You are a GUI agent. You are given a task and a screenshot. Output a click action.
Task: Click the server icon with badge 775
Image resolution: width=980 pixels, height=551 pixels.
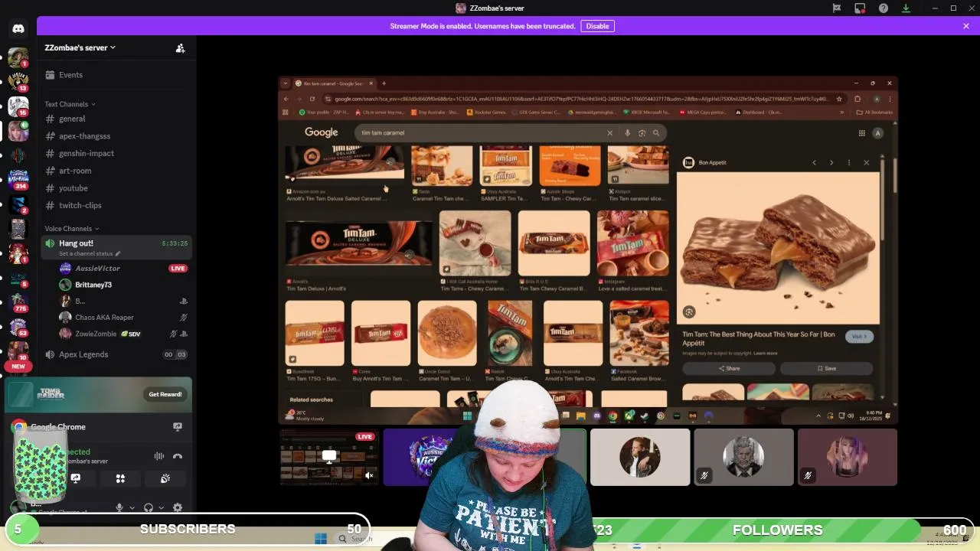pyautogui.click(x=18, y=302)
